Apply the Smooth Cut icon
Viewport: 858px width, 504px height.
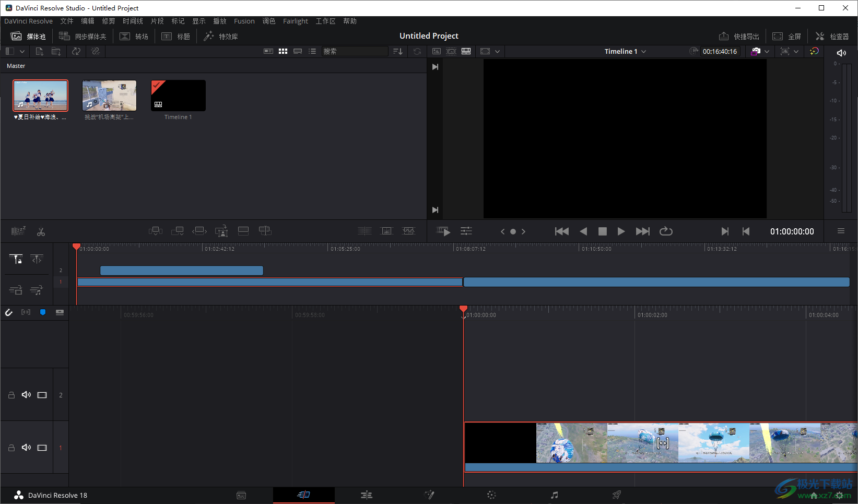point(408,231)
